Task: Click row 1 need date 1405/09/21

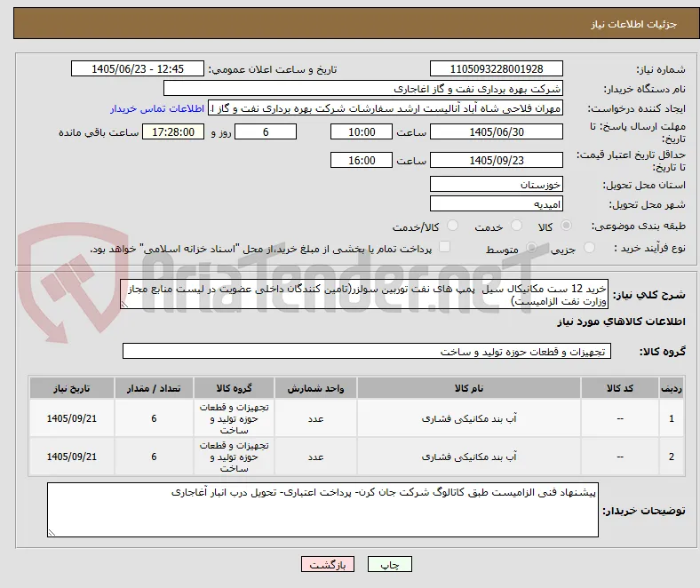Action: [x=72, y=418]
